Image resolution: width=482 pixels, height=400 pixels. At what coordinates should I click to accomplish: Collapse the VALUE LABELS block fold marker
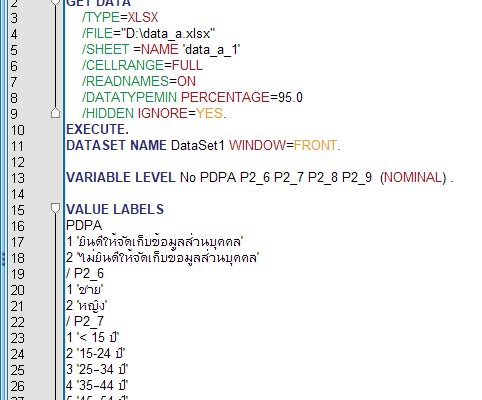tap(56, 209)
